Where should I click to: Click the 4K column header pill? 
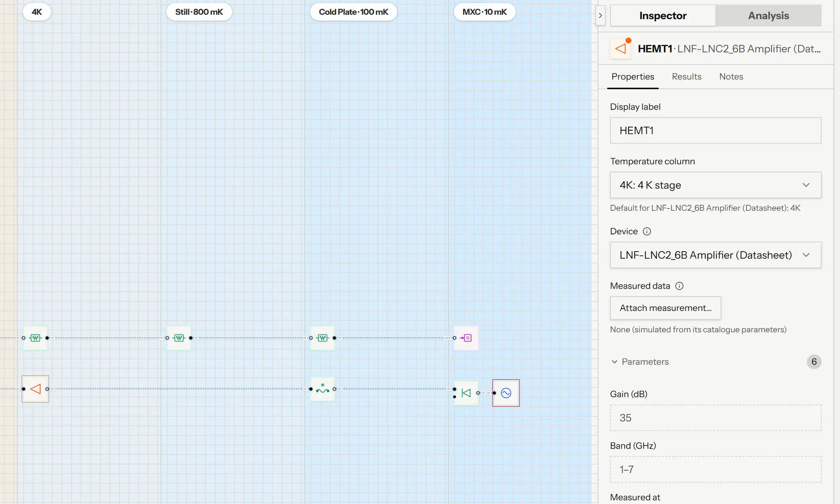pyautogui.click(x=37, y=12)
